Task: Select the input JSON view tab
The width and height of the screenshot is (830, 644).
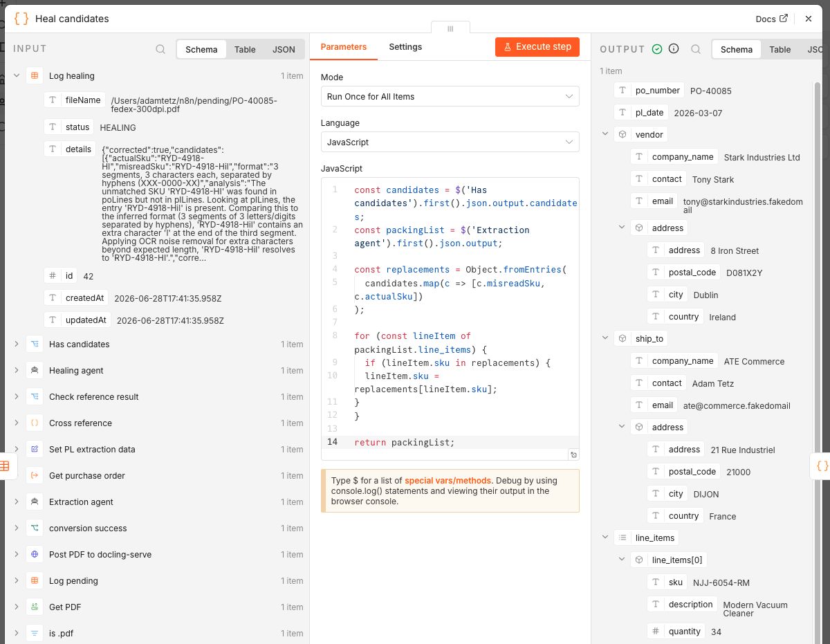Action: [x=284, y=50]
